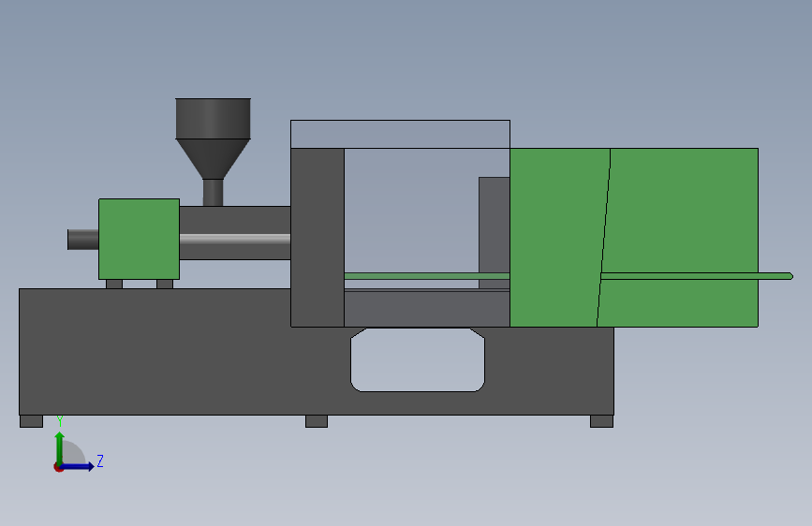Click the red X axis origin dot of the triad
The width and height of the screenshot is (812, 526).
(x=58, y=468)
